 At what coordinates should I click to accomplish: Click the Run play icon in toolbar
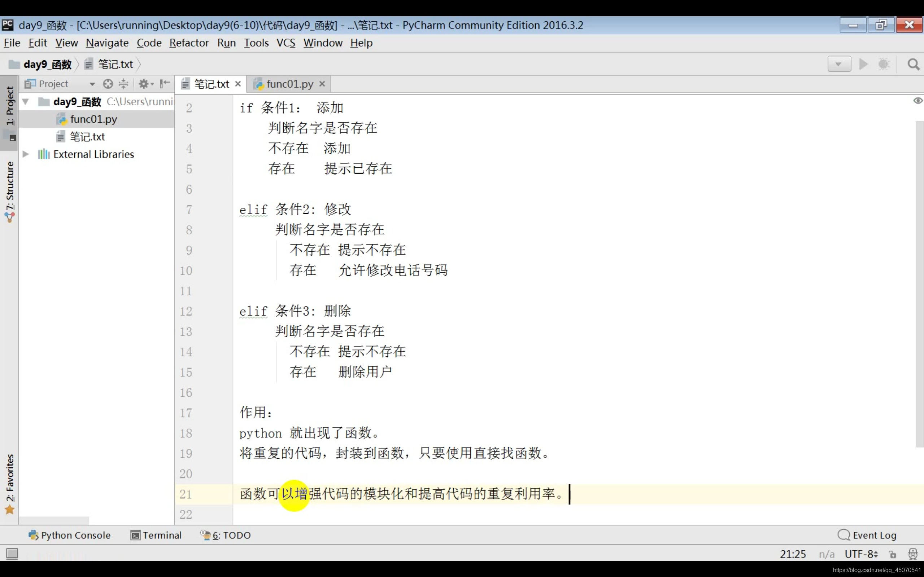click(x=863, y=64)
